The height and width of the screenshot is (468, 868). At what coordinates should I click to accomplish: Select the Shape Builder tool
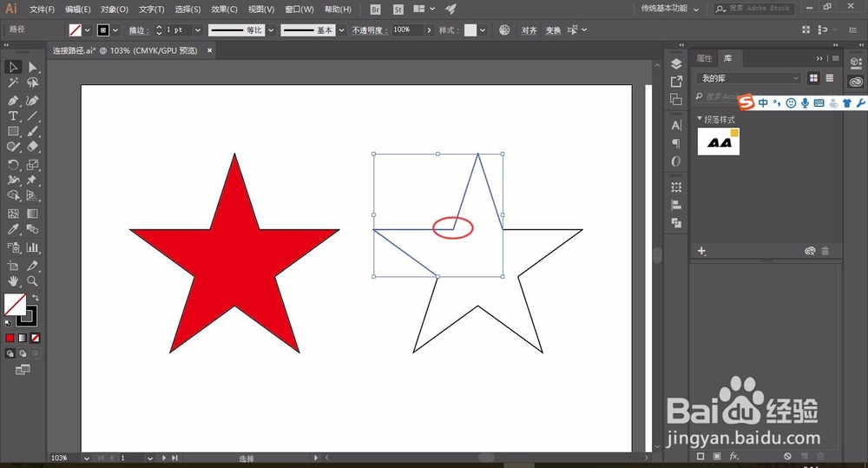pyautogui.click(x=13, y=195)
